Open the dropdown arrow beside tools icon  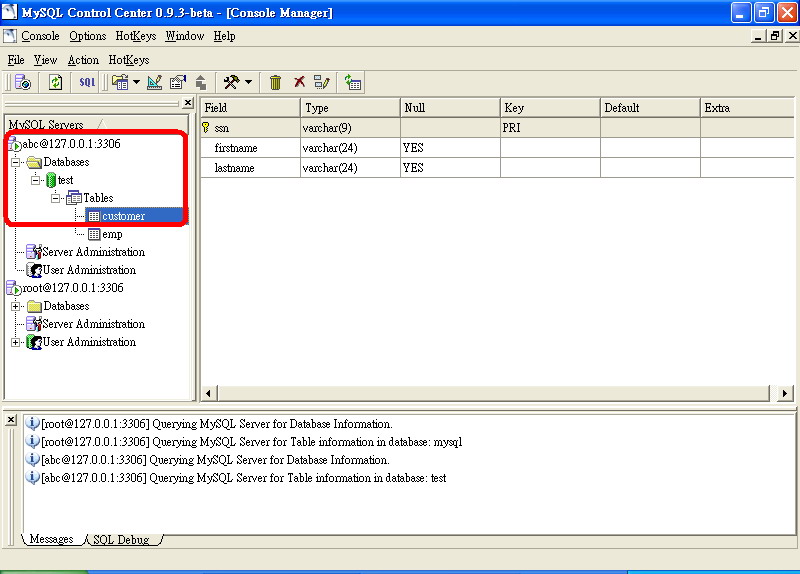coord(248,82)
